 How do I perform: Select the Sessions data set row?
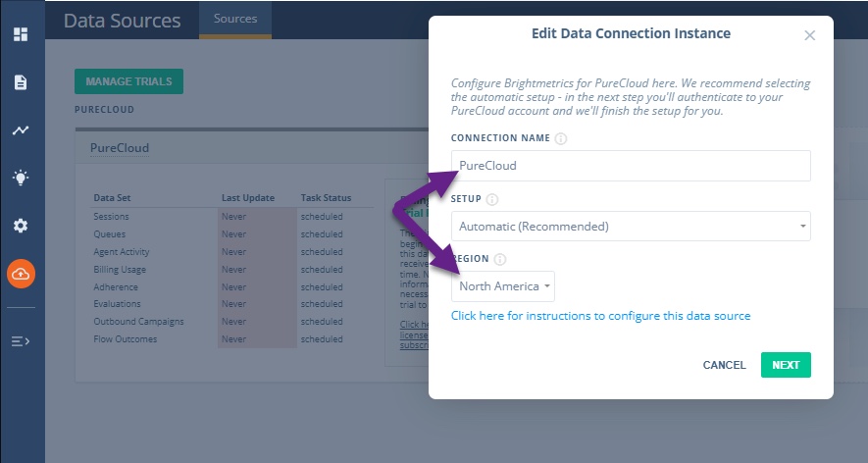pos(232,217)
